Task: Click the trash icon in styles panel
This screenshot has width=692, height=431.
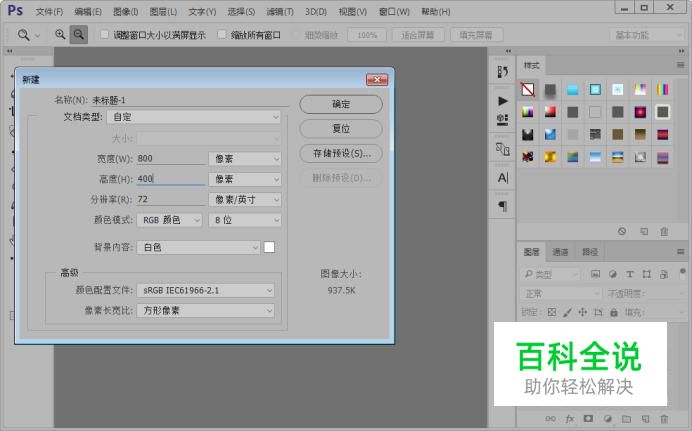Action: pyautogui.click(x=664, y=231)
